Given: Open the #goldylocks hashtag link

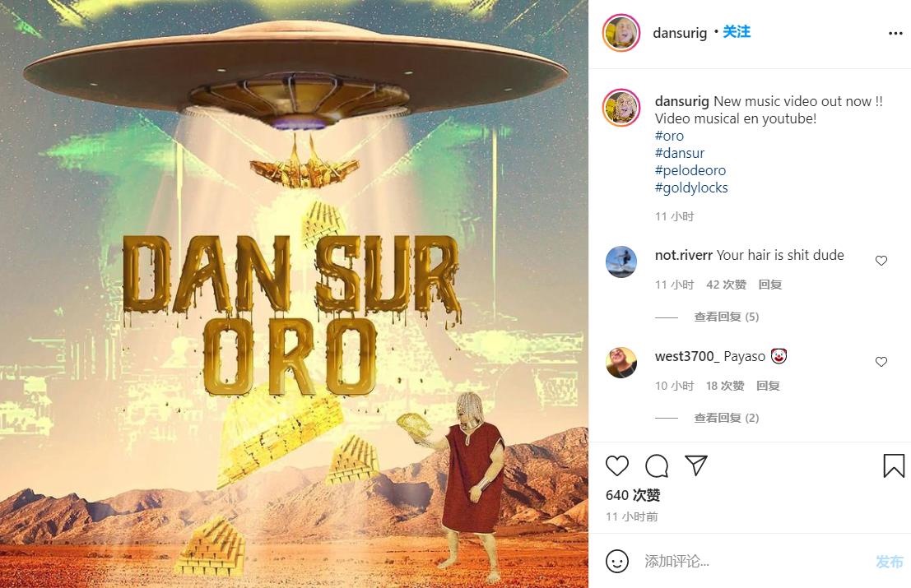Looking at the screenshot, I should (x=691, y=188).
